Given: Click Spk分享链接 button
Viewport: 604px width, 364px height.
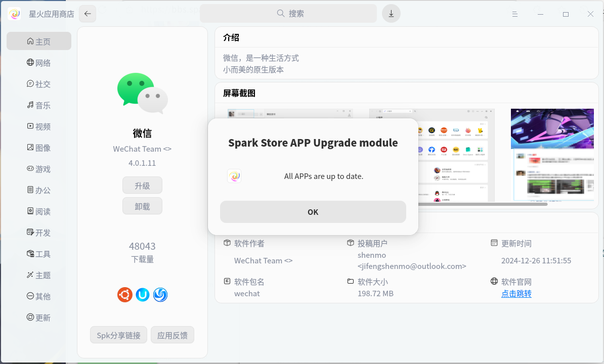Looking at the screenshot, I should click(x=119, y=335).
